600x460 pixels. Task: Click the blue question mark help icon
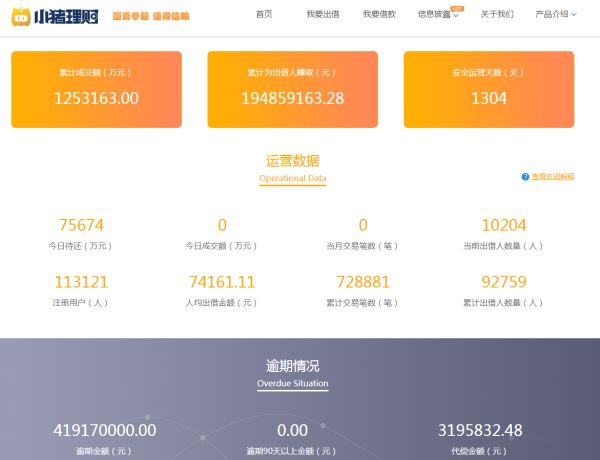pyautogui.click(x=525, y=176)
